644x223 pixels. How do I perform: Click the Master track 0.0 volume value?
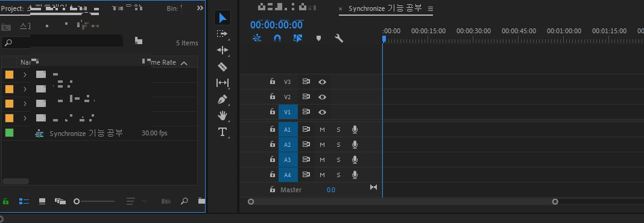pyautogui.click(x=330, y=190)
